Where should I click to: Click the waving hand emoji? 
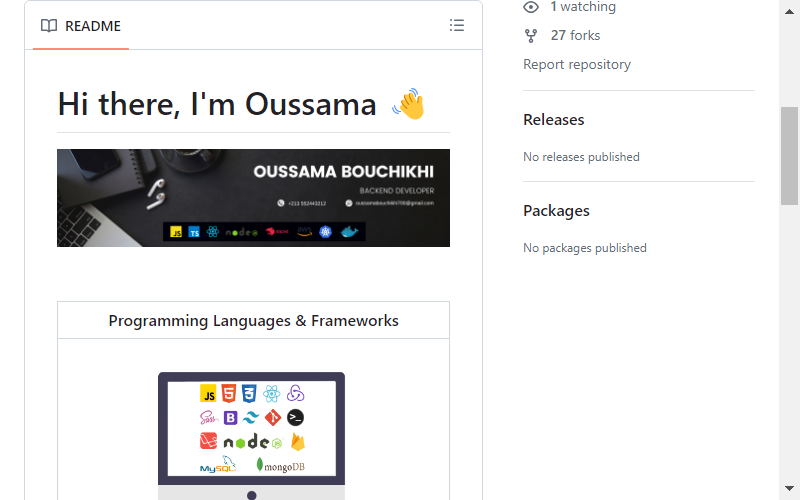coord(409,104)
